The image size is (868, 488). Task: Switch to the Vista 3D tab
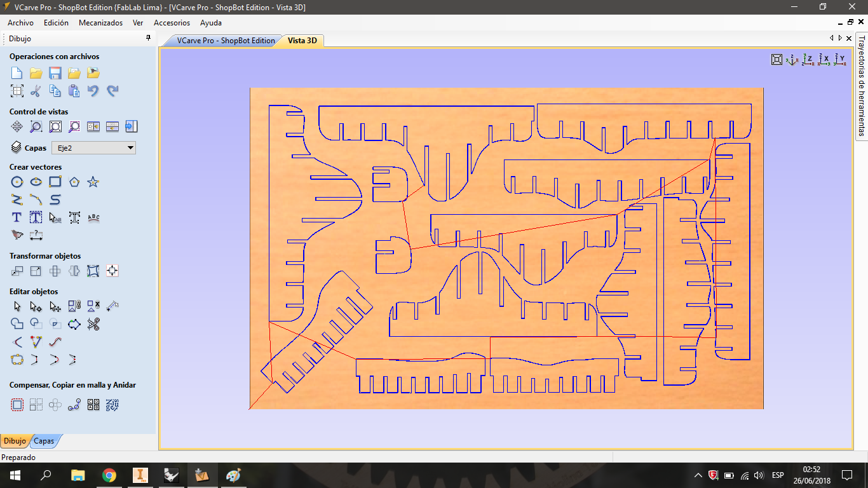[302, 41]
